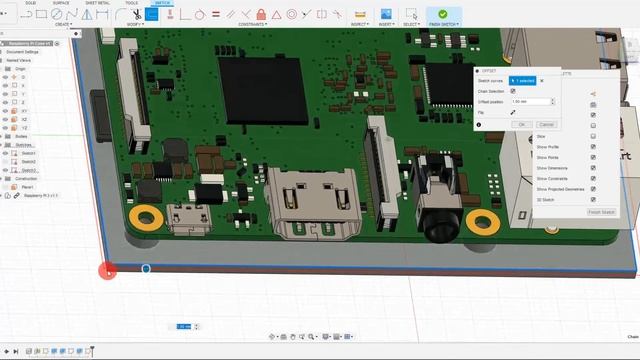Switch to the SHEET METAL tab
Screen dimensions: 640x360
(97, 3)
